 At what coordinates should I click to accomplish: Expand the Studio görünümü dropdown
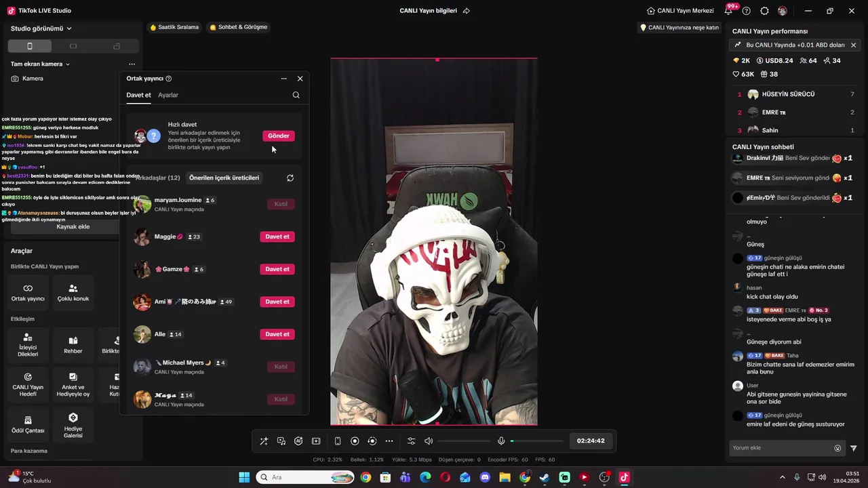point(41,28)
